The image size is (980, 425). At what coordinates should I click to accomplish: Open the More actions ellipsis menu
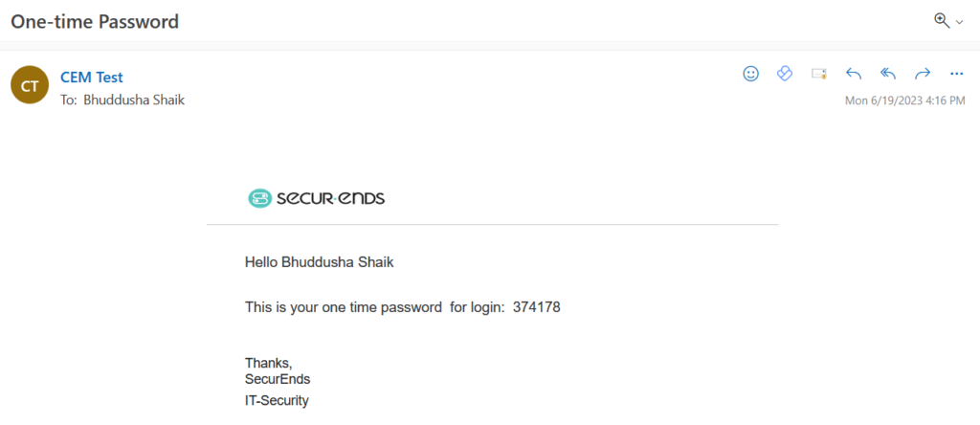956,74
